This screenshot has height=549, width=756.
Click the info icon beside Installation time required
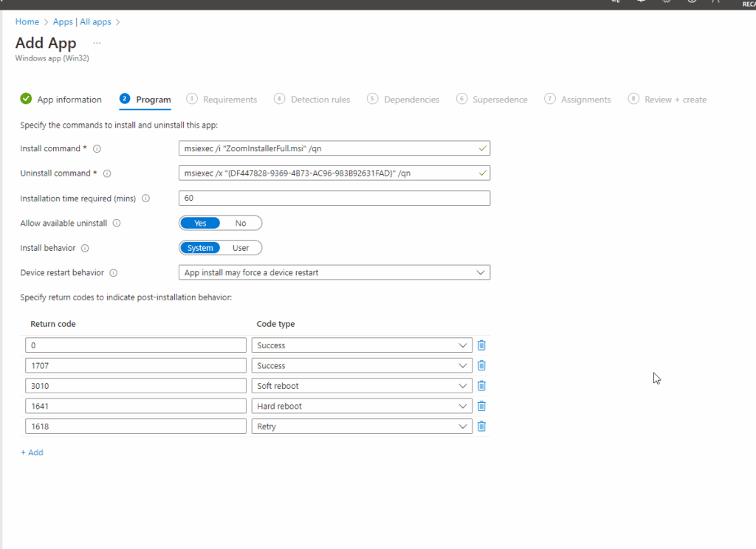coord(147,198)
